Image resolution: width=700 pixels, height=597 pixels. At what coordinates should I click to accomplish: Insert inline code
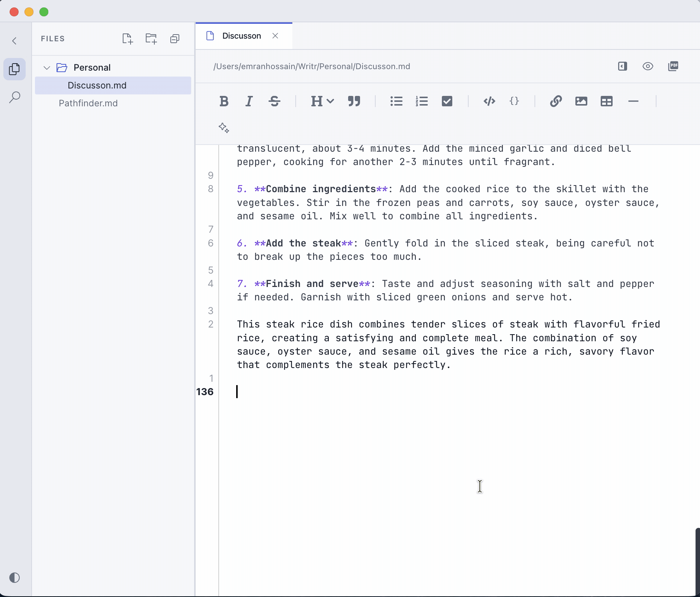489,101
